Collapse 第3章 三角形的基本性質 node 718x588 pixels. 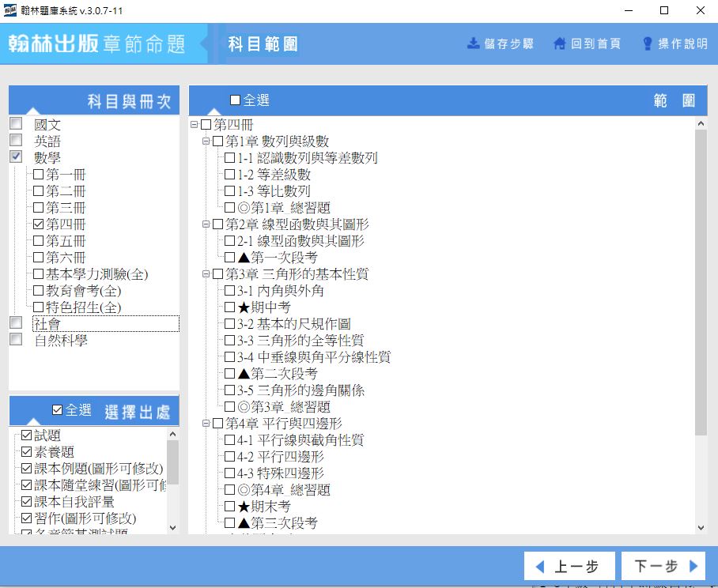[206, 274]
